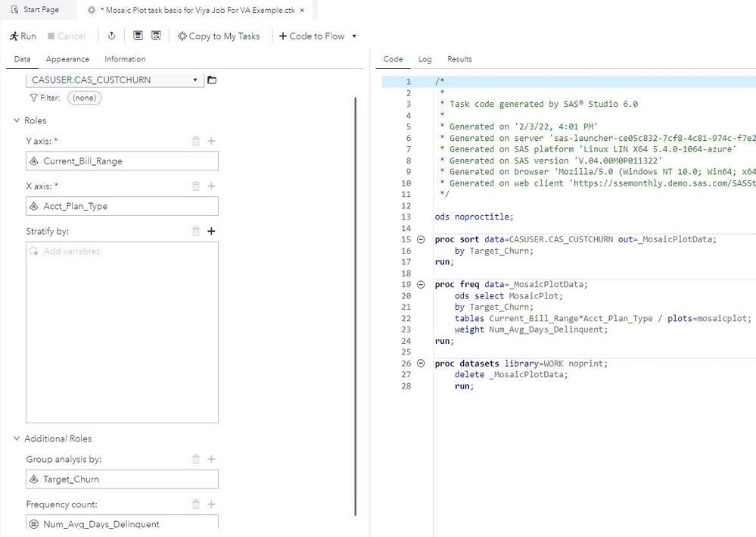Open the Log tab
756x537 pixels.
click(x=425, y=59)
